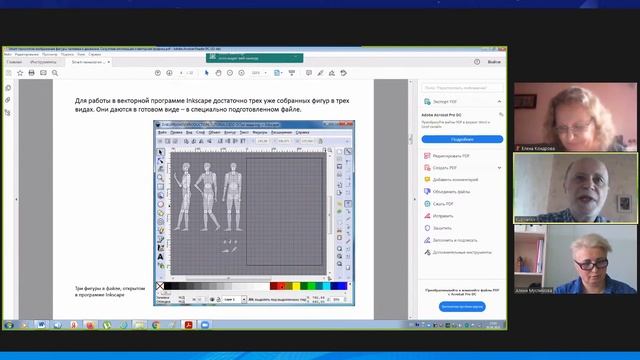Open the Просмотр menu
Viewport: 640px width, 360px height.
[x=50, y=54]
